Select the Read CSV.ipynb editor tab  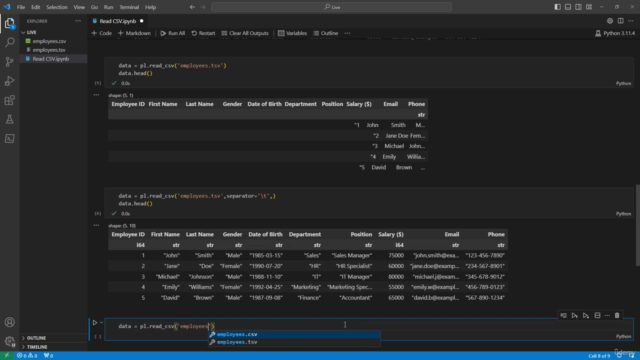click(x=118, y=21)
